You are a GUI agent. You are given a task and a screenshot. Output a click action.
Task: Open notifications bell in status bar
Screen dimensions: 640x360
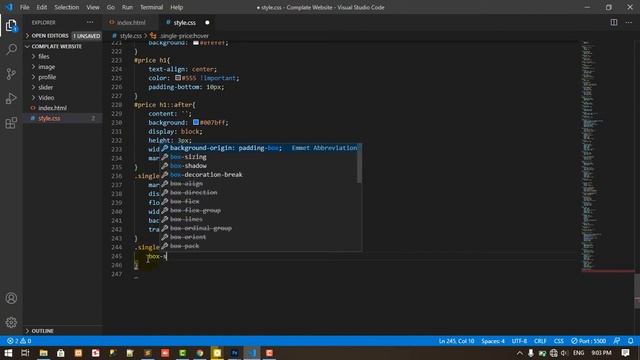(631, 341)
